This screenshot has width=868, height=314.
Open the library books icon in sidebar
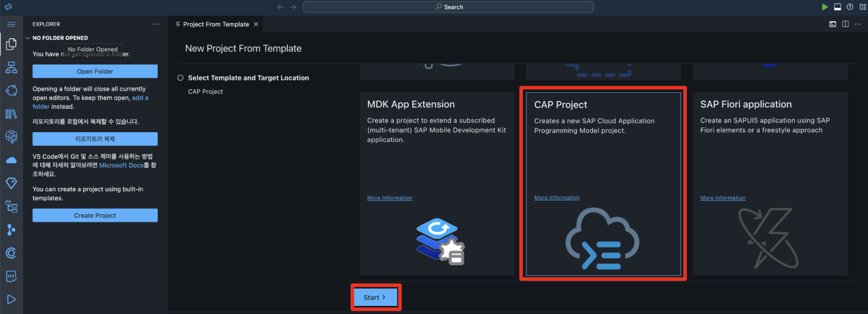(11, 114)
